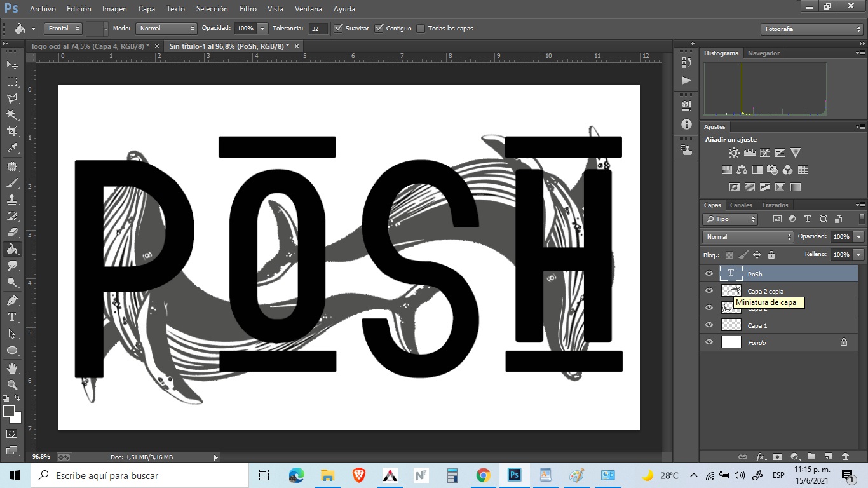The image size is (868, 488).
Task: Open the Capas panel options menu
Action: (x=860, y=205)
